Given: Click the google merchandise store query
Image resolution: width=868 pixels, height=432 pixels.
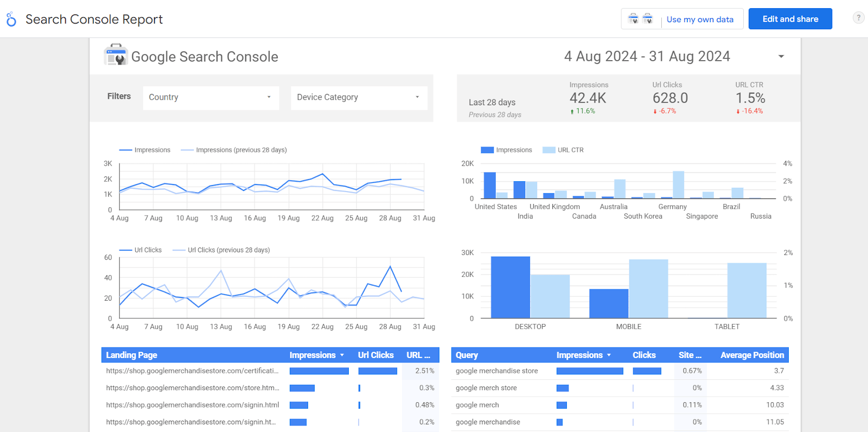Looking at the screenshot, I should [x=497, y=371].
